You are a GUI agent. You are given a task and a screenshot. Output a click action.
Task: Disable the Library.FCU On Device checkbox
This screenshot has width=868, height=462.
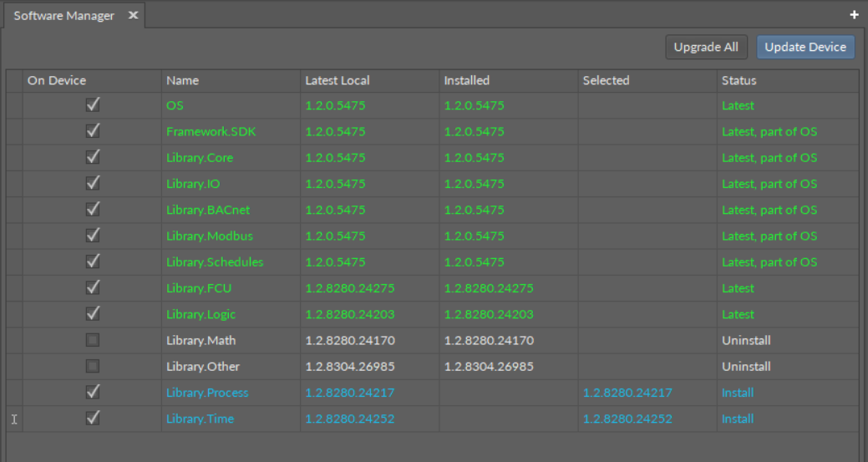93,287
